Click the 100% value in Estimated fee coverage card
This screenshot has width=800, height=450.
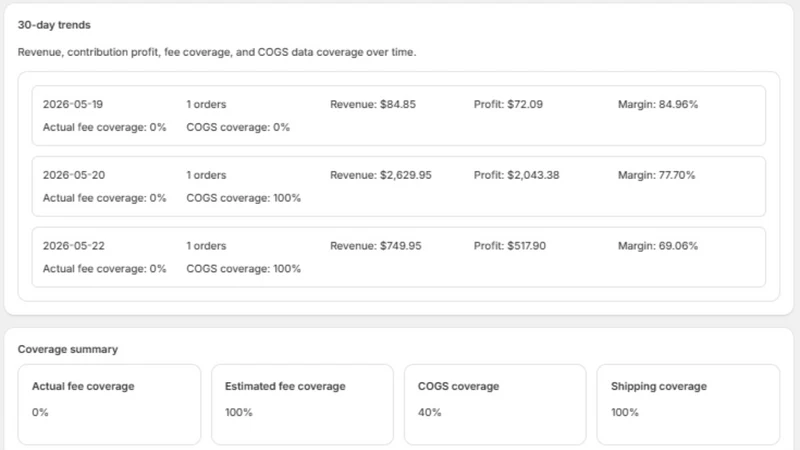[x=239, y=412]
